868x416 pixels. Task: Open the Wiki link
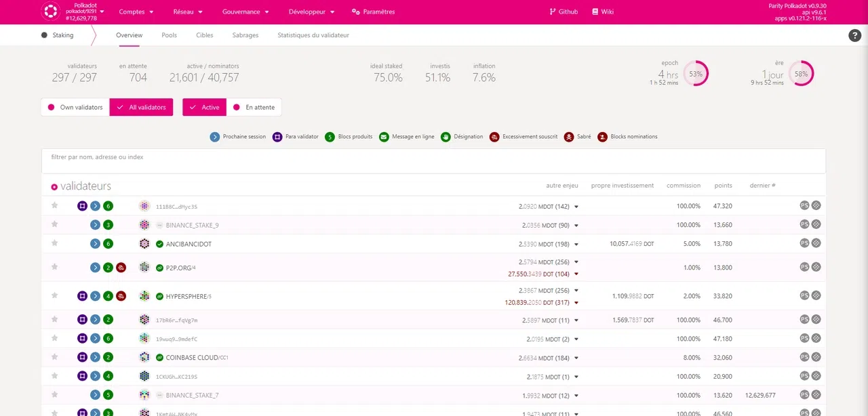click(x=602, y=12)
